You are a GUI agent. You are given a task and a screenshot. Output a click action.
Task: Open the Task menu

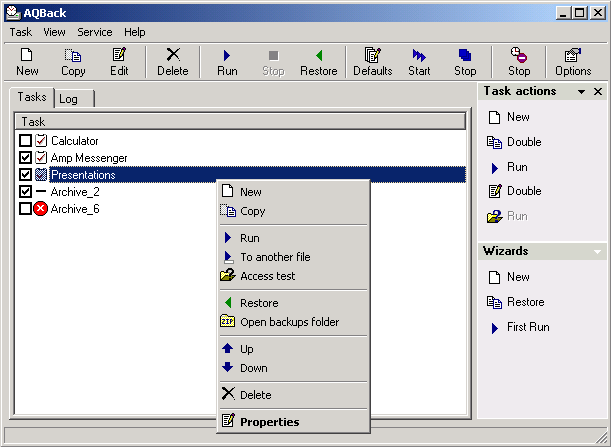[x=21, y=32]
